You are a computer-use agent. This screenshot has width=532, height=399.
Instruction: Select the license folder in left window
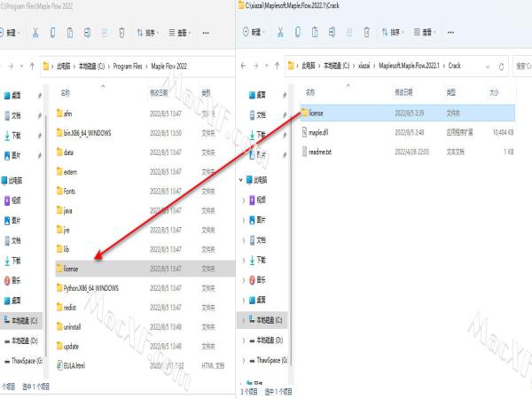(145, 269)
